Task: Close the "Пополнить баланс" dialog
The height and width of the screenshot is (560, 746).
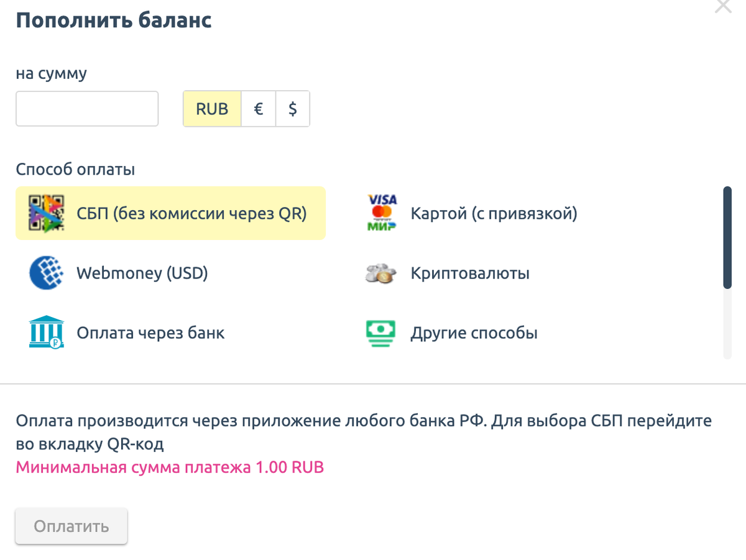Action: (x=722, y=7)
